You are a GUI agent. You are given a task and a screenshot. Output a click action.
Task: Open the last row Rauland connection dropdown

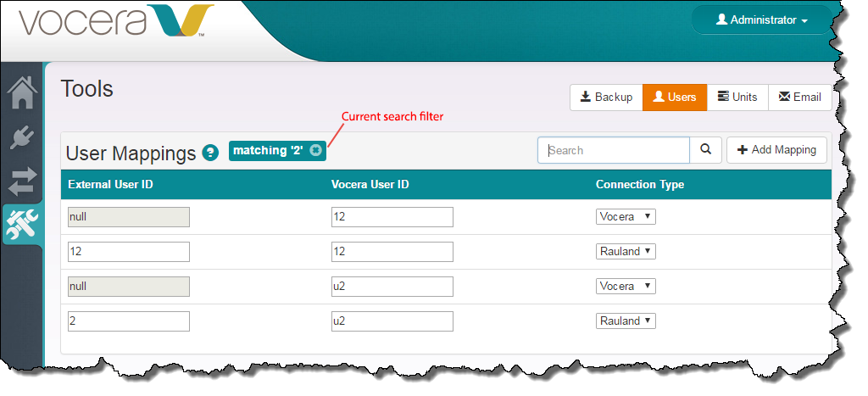[626, 321]
